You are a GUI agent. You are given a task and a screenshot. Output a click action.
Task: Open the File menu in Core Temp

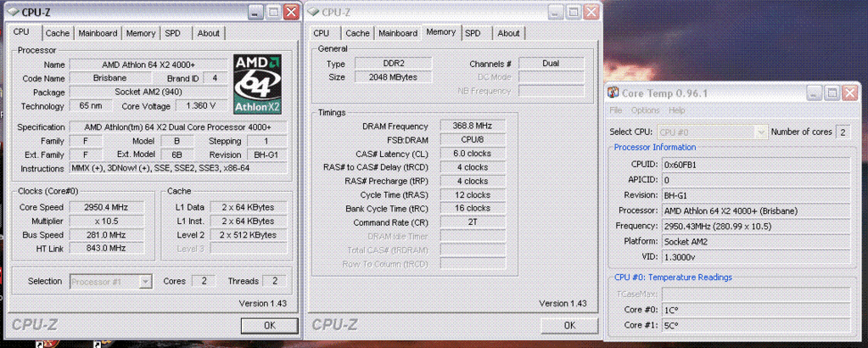pos(615,110)
